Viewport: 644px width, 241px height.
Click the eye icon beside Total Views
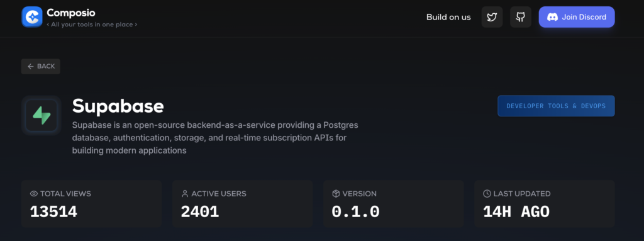[34, 194]
